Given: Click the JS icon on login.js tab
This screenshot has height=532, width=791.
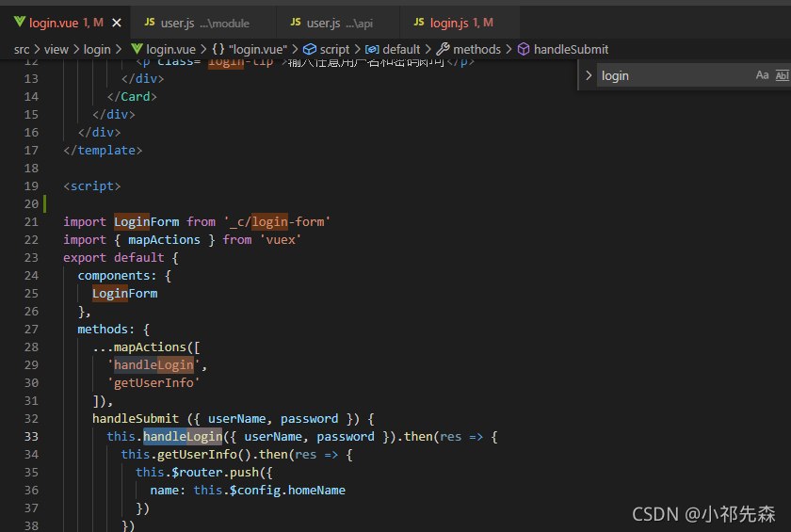Looking at the screenshot, I should [x=419, y=23].
